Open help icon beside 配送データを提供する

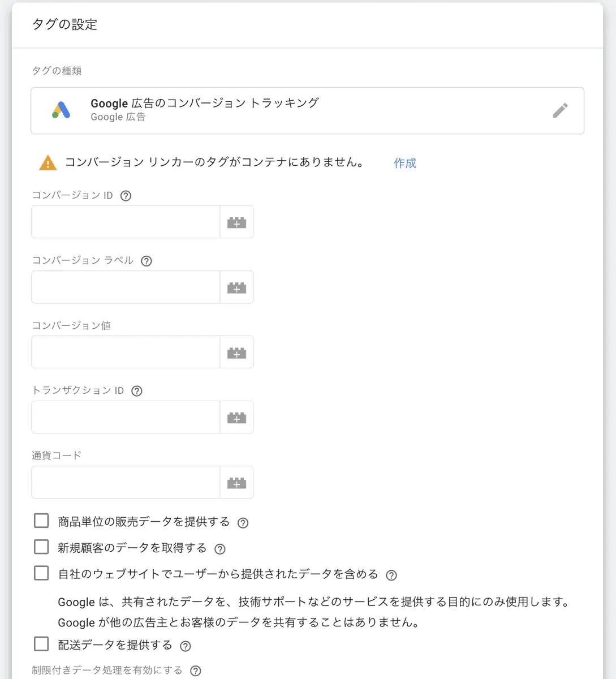(185, 646)
